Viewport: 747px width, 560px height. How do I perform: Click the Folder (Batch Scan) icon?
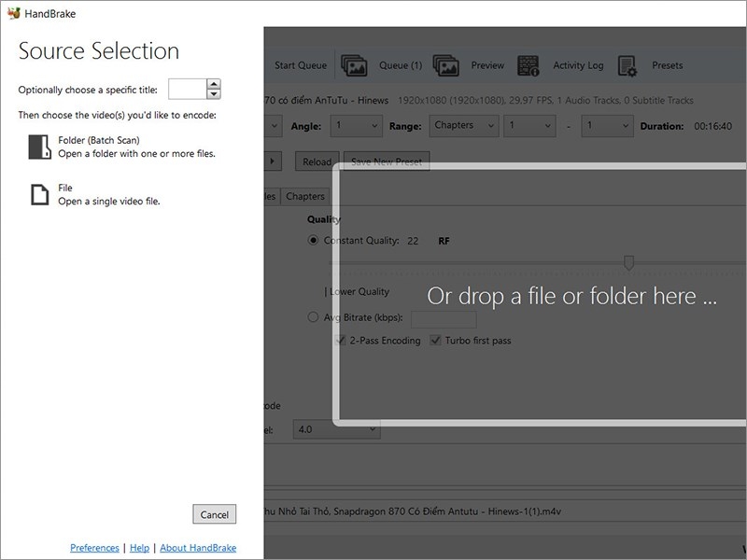(38, 147)
